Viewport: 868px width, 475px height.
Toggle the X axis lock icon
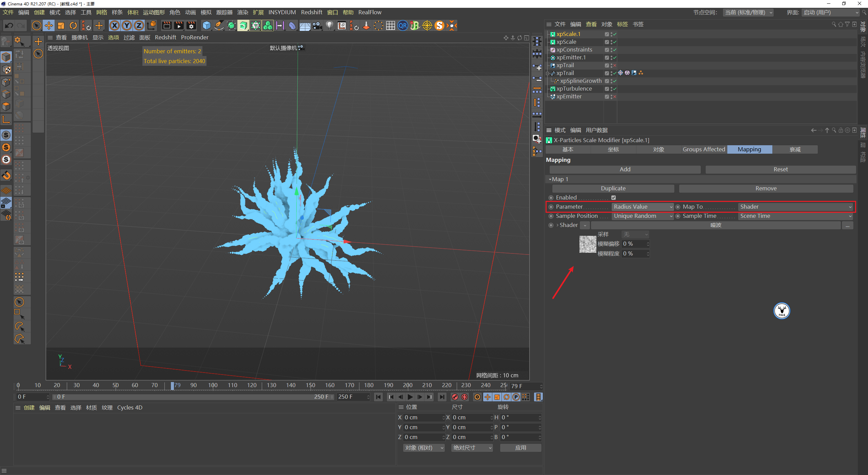115,25
